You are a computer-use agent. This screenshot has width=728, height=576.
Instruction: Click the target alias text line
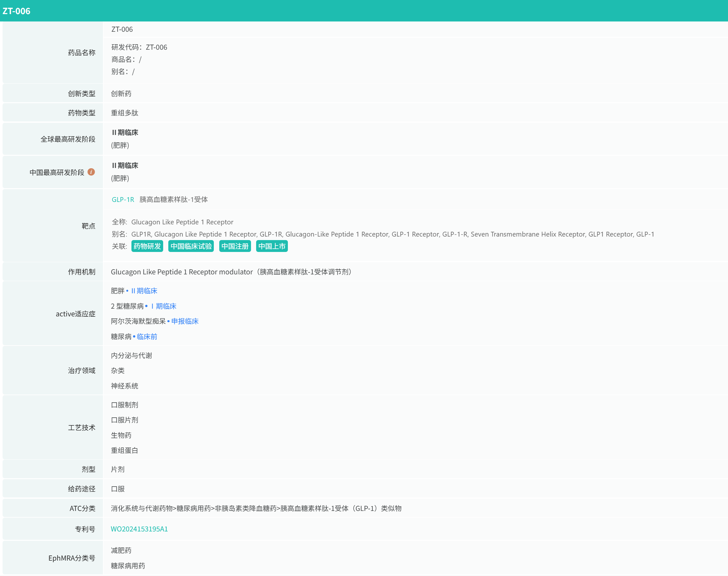(x=392, y=234)
